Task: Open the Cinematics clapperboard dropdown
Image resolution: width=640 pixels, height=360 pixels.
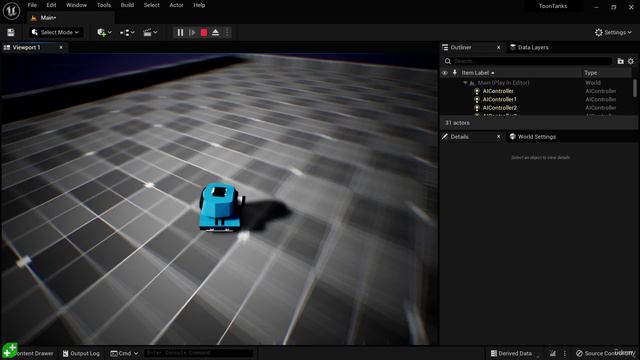Action: coord(150,32)
